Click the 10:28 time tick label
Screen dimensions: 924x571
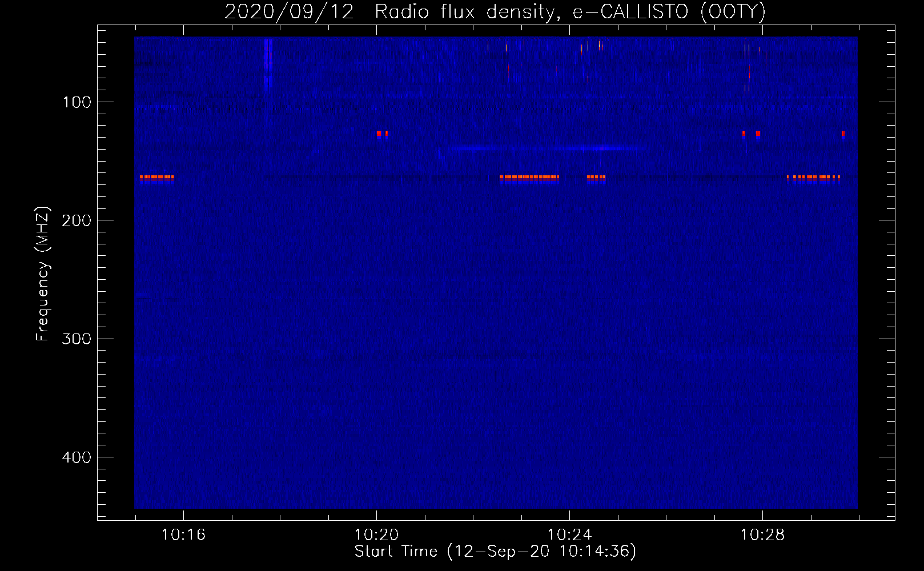tap(762, 534)
